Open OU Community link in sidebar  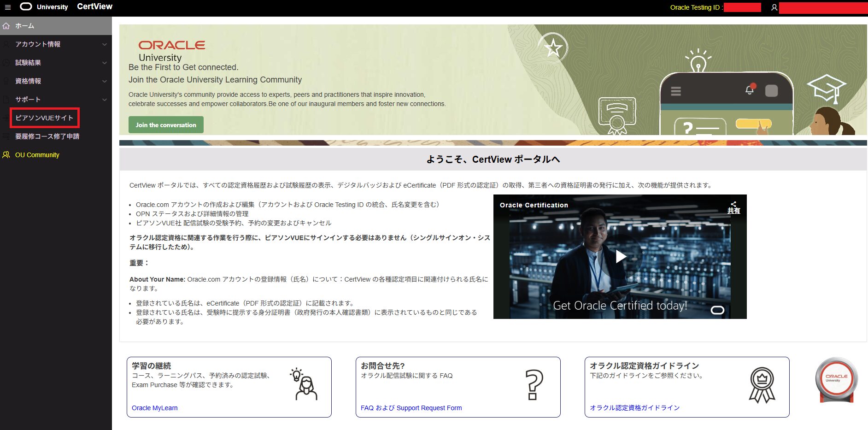pos(37,155)
